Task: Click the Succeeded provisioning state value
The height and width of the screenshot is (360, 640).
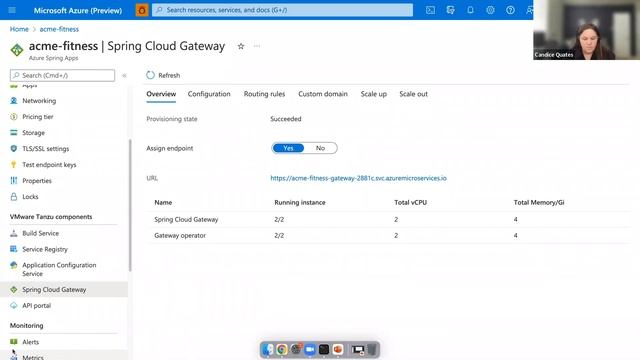Action: coord(286,119)
